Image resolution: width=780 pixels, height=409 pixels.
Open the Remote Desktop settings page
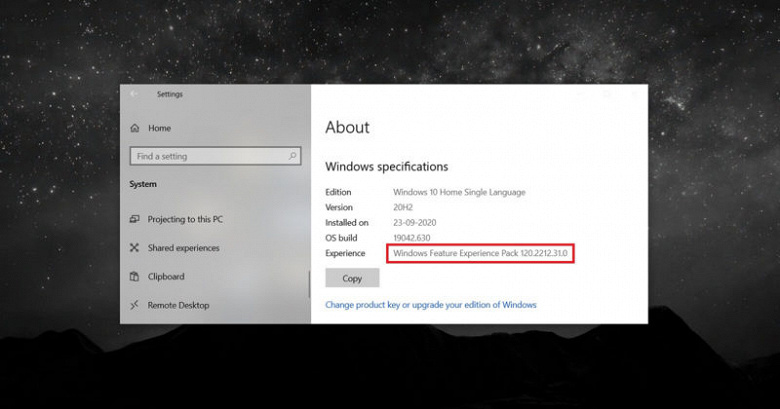[x=178, y=305]
